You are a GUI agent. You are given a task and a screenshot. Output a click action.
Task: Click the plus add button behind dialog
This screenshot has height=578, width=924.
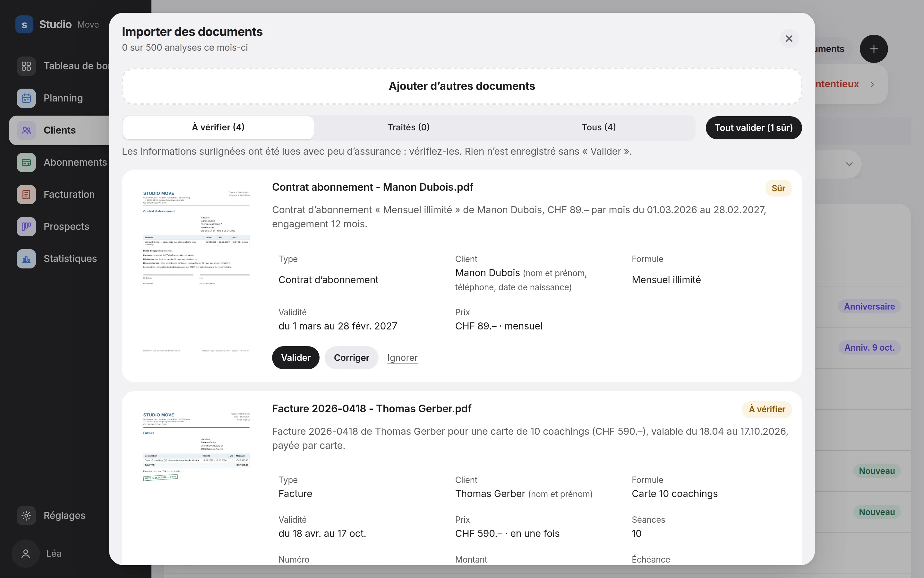874,49
